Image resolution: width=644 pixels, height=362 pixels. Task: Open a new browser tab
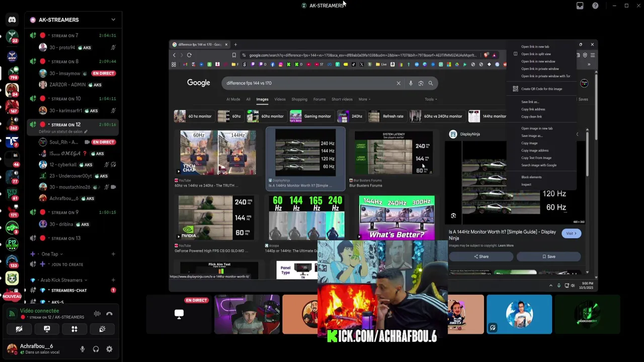235,44
